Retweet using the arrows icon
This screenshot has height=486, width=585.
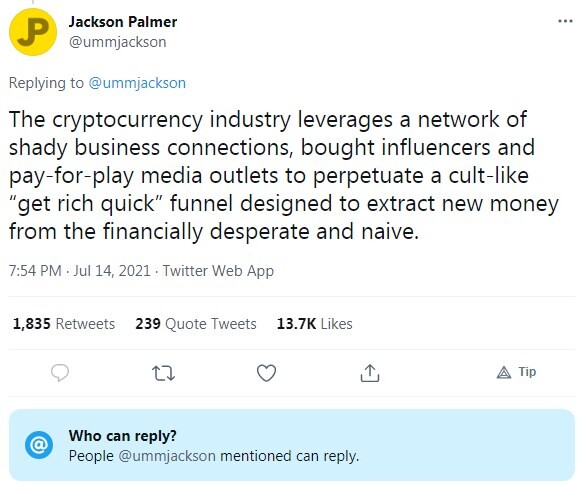point(163,373)
